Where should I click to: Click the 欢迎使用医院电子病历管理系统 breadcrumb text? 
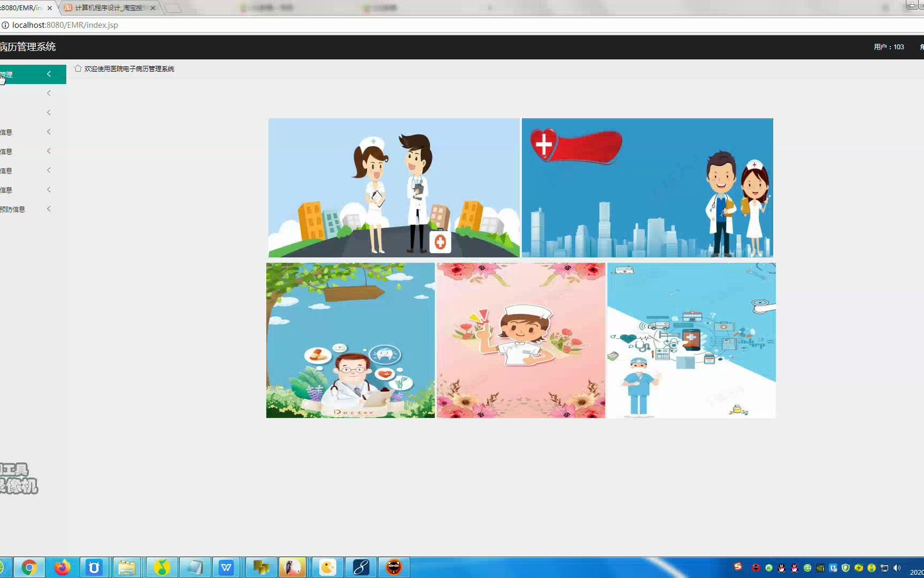[129, 69]
